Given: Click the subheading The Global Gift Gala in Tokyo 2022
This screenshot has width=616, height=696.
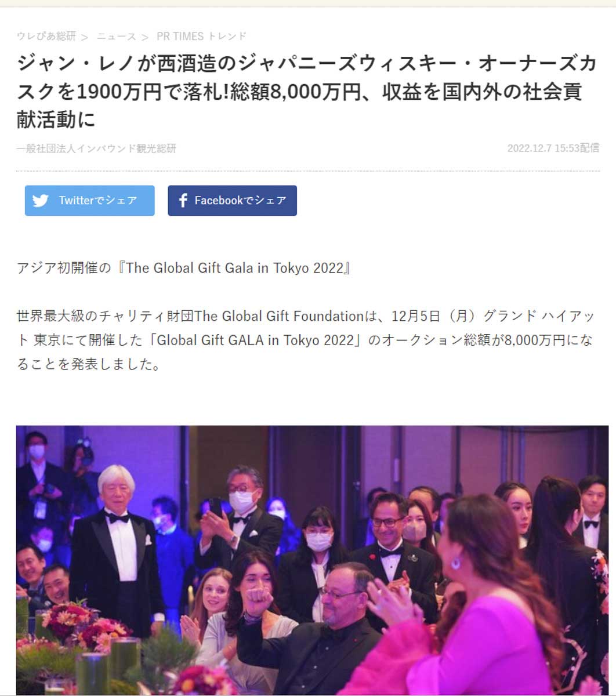Looking at the screenshot, I should click(x=184, y=268).
